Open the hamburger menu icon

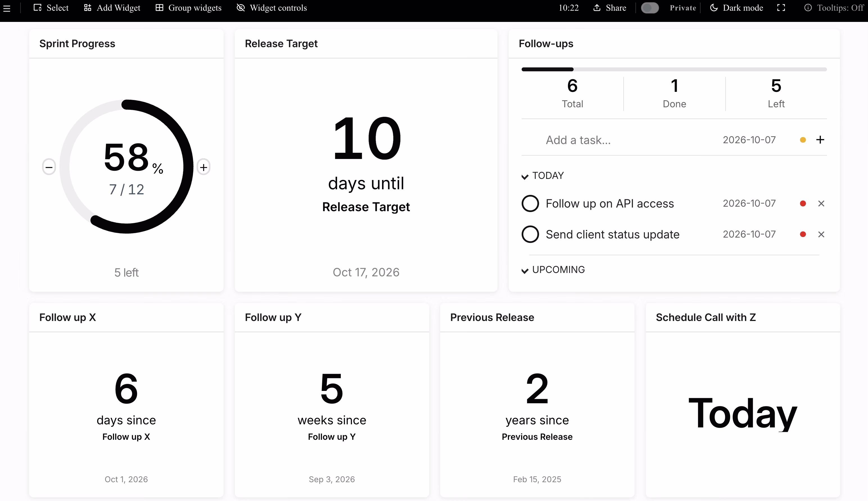click(x=6, y=8)
